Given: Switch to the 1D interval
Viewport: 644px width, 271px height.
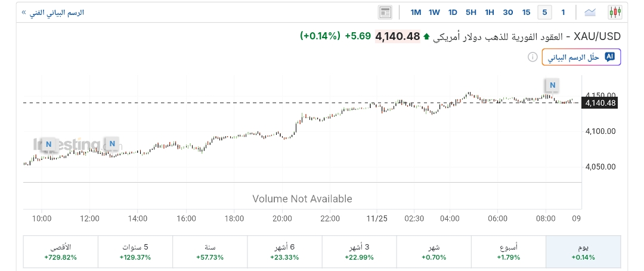Looking at the screenshot, I should pos(453,12).
